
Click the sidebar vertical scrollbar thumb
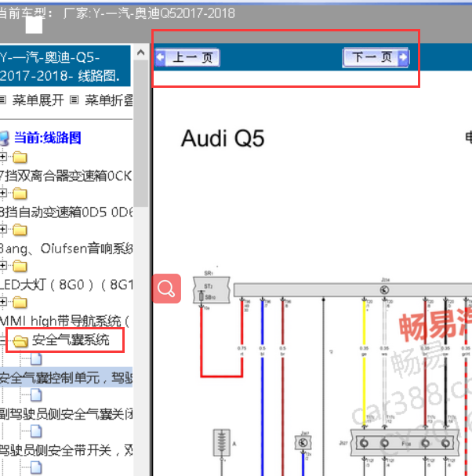[x=140, y=133]
